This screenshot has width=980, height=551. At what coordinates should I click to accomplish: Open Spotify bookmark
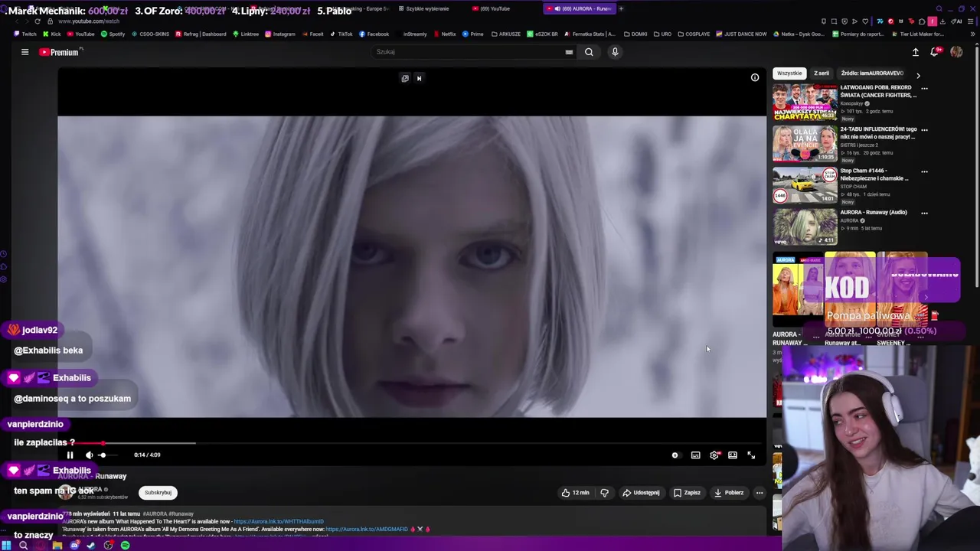point(113,34)
